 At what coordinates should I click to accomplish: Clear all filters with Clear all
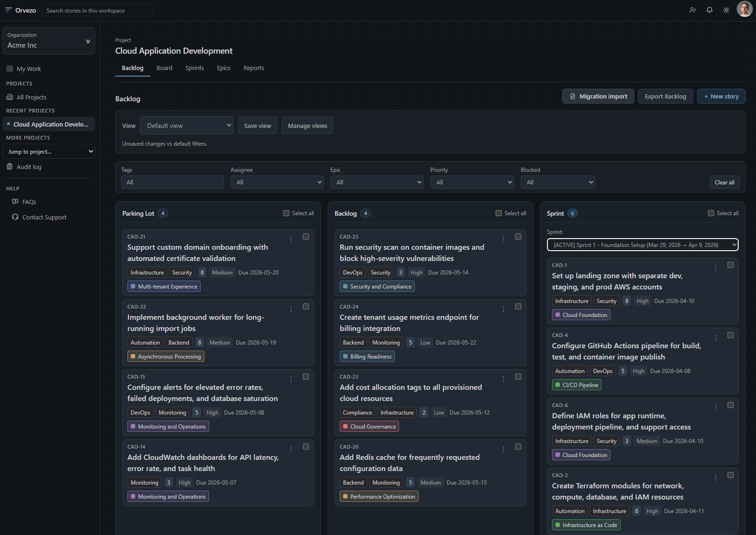pyautogui.click(x=724, y=182)
